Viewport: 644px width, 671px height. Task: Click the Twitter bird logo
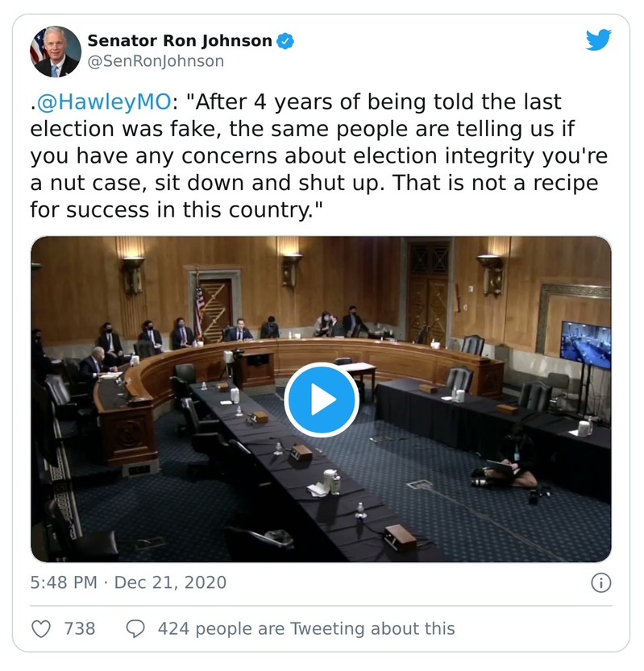(x=598, y=40)
